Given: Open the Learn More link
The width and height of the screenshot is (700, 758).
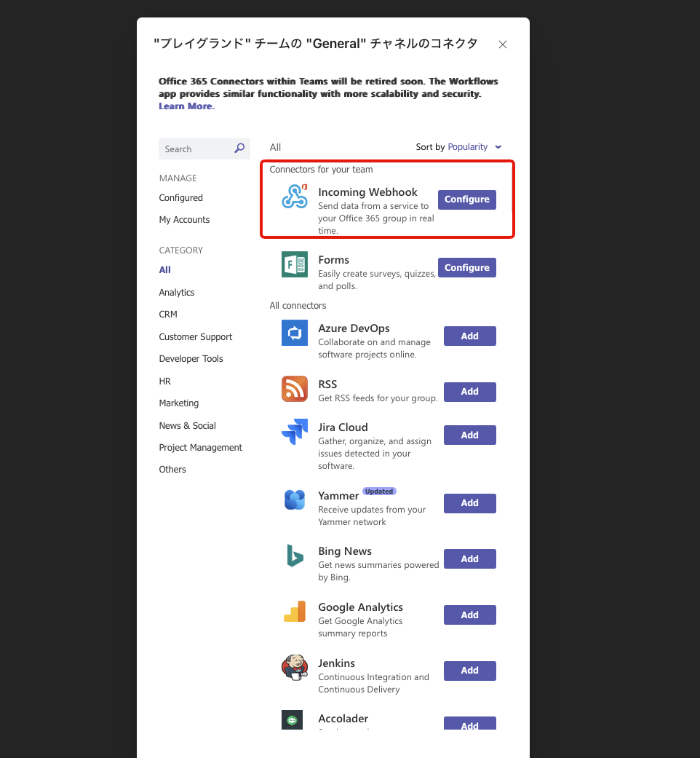Looking at the screenshot, I should (186, 106).
